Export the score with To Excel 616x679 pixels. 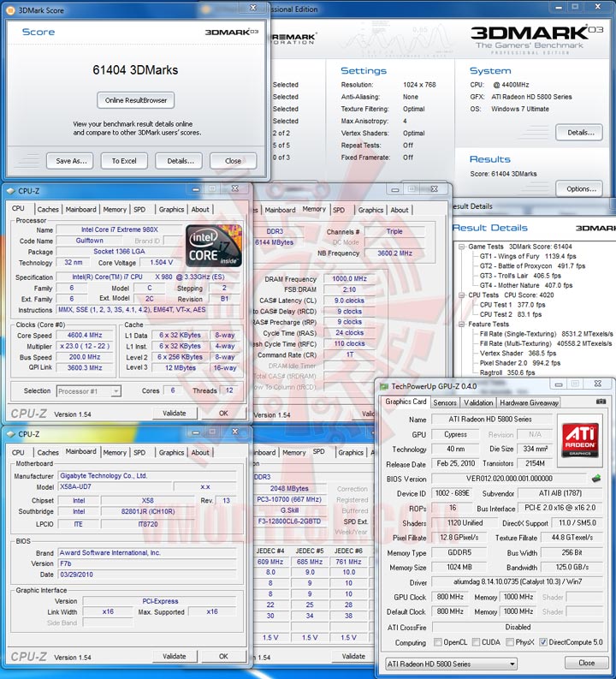[x=124, y=161]
